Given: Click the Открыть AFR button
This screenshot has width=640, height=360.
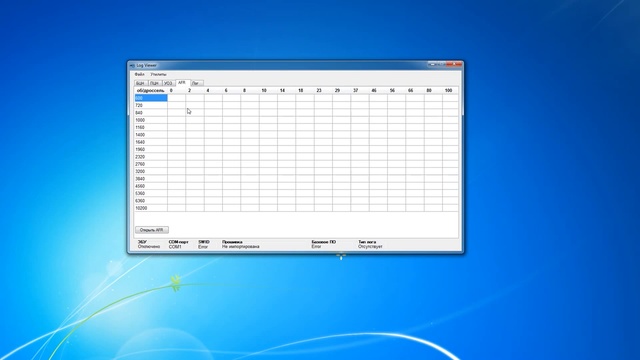Looking at the screenshot, I should point(152,230).
